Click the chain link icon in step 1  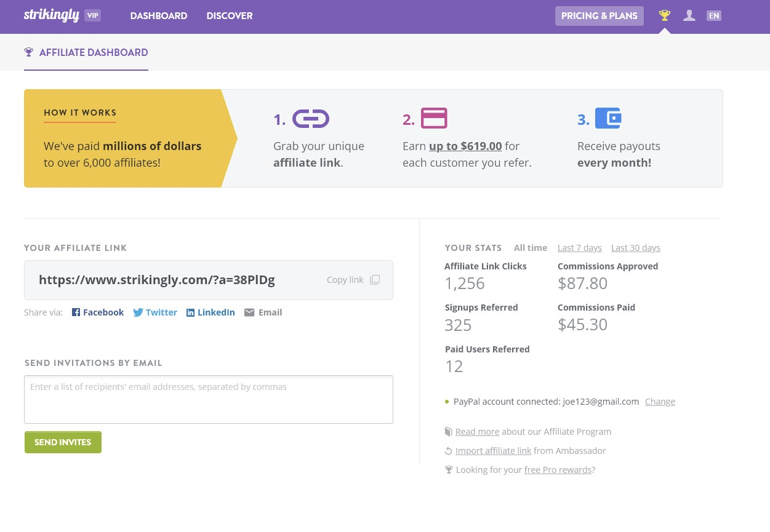point(310,119)
